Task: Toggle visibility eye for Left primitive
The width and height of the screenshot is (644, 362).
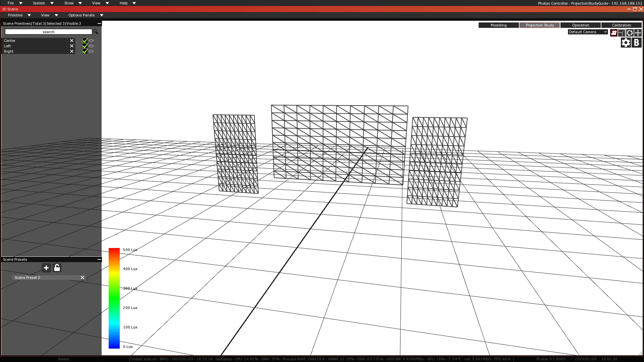Action: 91,46
